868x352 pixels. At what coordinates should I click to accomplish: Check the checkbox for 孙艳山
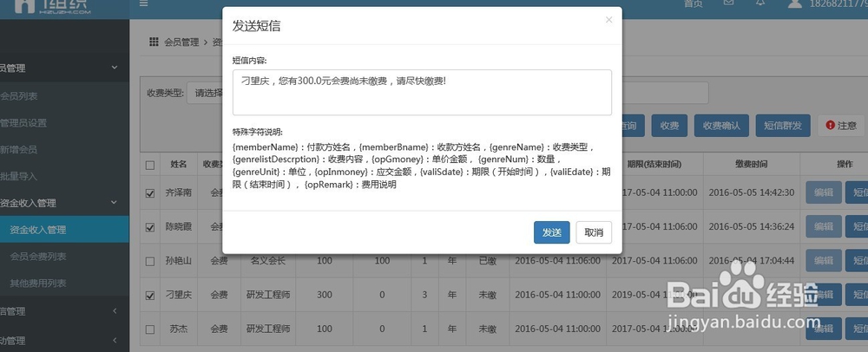150,261
